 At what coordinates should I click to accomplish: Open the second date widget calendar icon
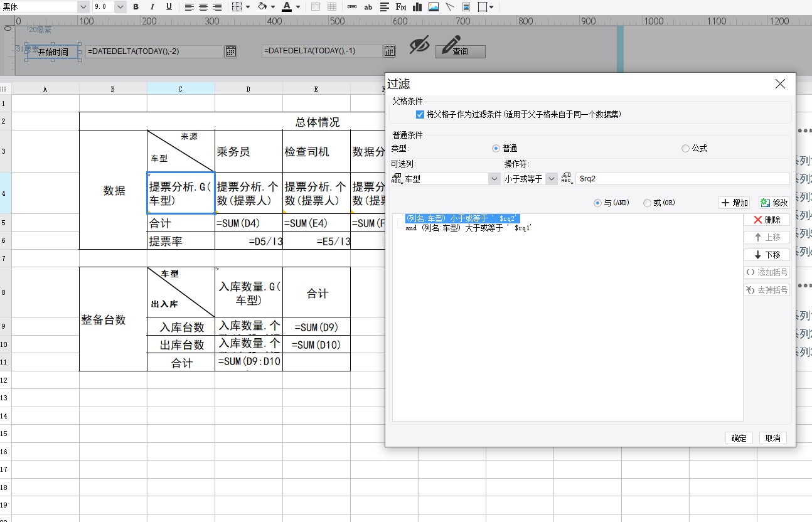tap(390, 51)
